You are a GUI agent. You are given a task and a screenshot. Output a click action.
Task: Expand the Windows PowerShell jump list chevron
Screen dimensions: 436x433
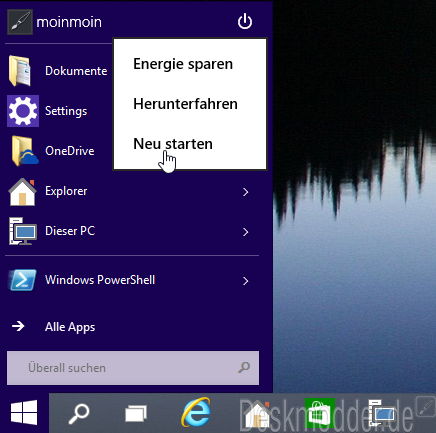[x=246, y=281]
